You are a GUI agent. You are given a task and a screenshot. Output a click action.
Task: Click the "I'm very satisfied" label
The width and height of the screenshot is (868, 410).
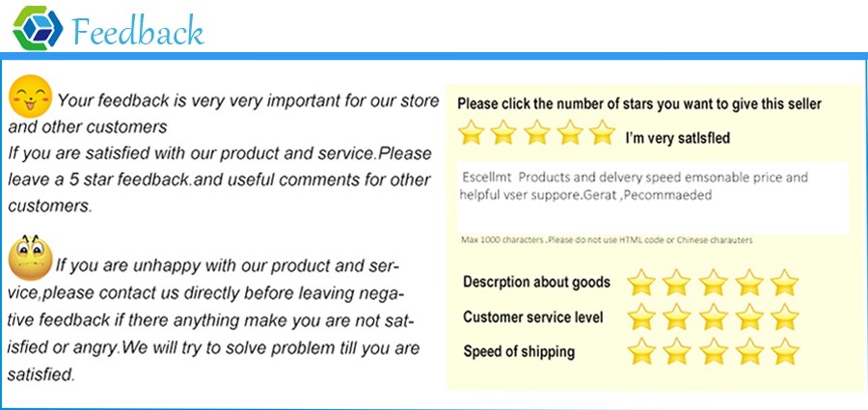click(677, 138)
